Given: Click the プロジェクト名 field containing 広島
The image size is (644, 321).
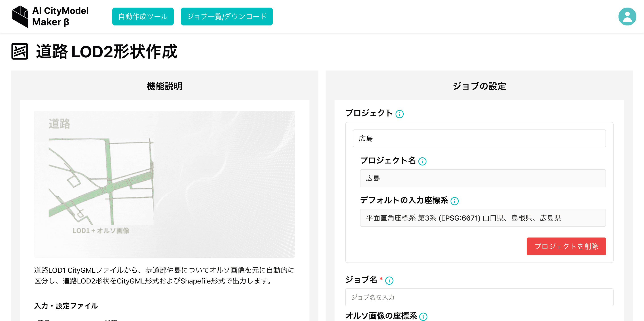Looking at the screenshot, I should click(483, 178).
